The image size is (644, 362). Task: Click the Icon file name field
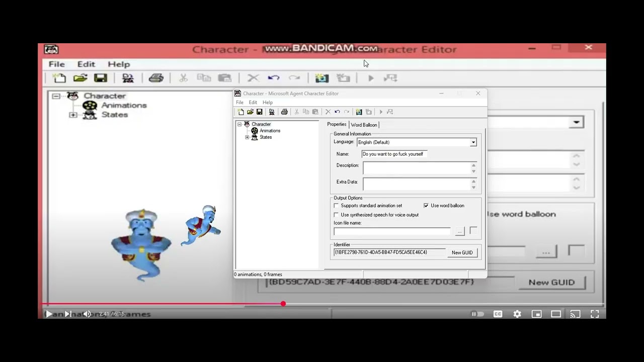click(x=392, y=231)
